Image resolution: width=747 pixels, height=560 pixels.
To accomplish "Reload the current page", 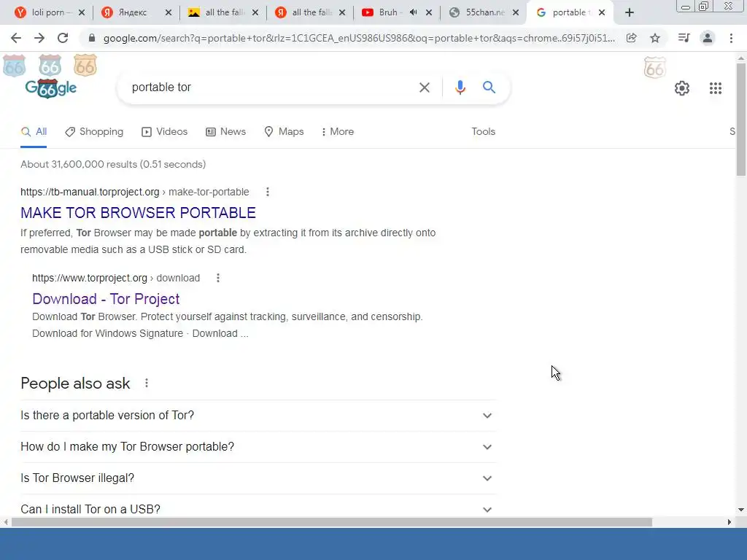I will (63, 38).
